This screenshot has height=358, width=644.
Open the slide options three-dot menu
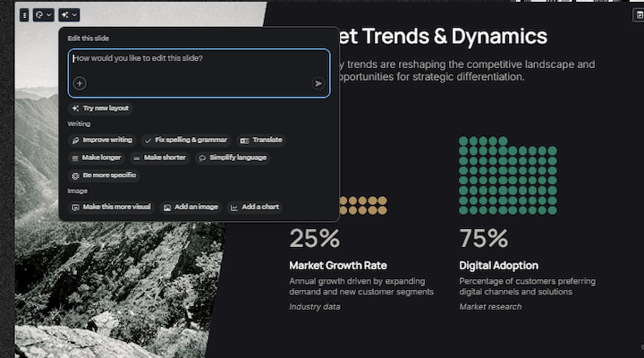click(24, 15)
